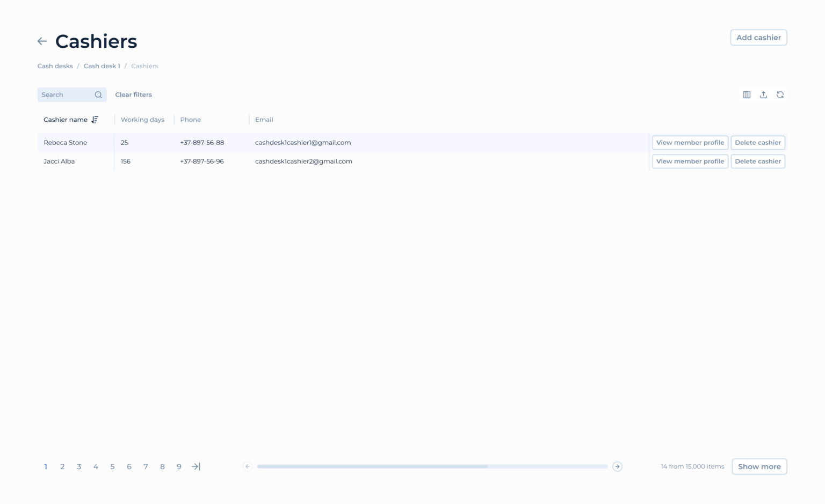Jump to the last page arrow
The image size is (825, 504).
[196, 466]
